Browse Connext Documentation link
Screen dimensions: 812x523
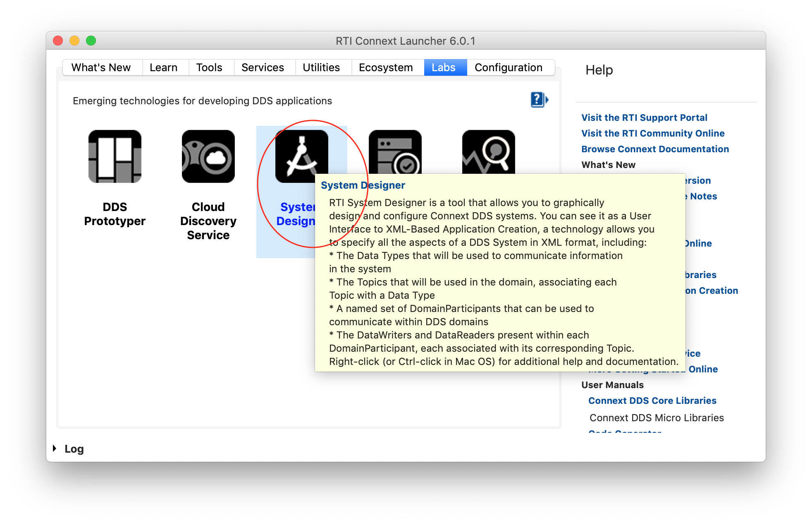pos(655,149)
